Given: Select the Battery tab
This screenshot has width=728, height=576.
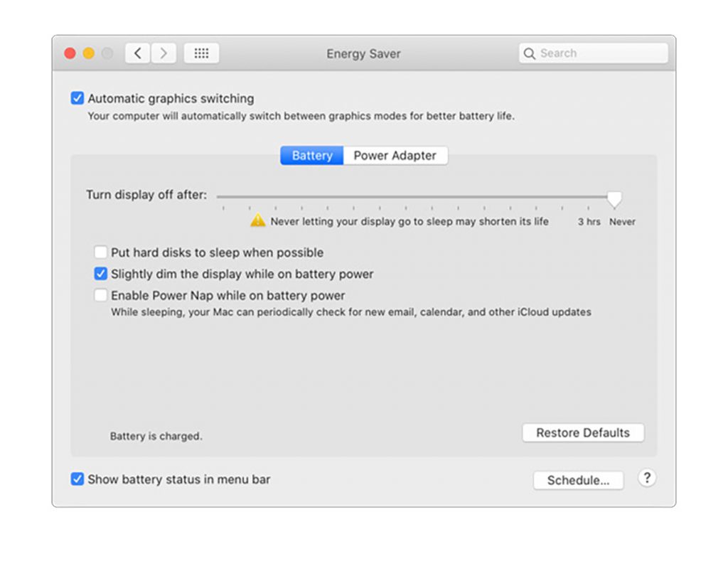Looking at the screenshot, I should click(x=311, y=156).
